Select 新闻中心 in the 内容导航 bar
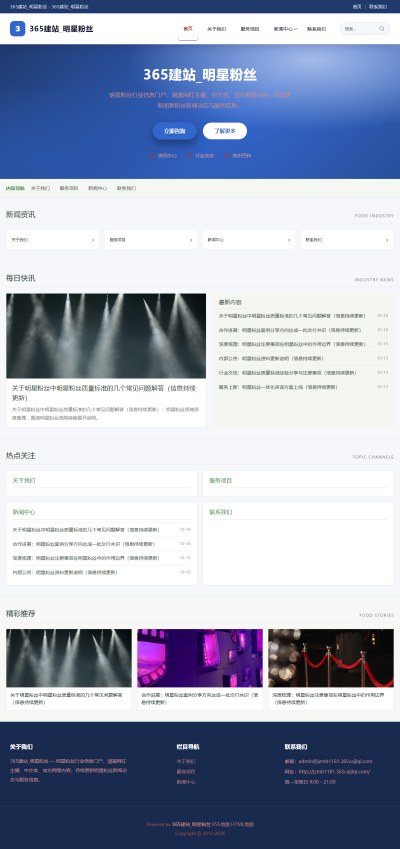This screenshot has width=400, height=849. (x=97, y=188)
